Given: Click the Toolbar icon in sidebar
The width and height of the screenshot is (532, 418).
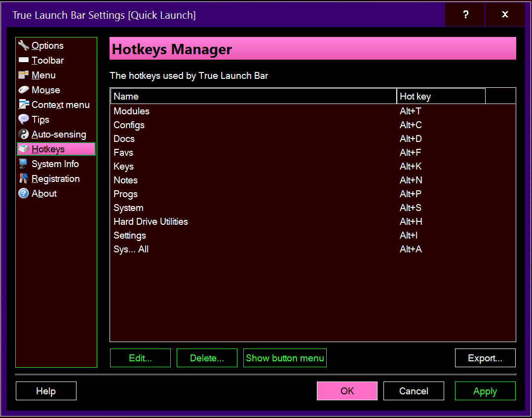Looking at the screenshot, I should pos(24,61).
